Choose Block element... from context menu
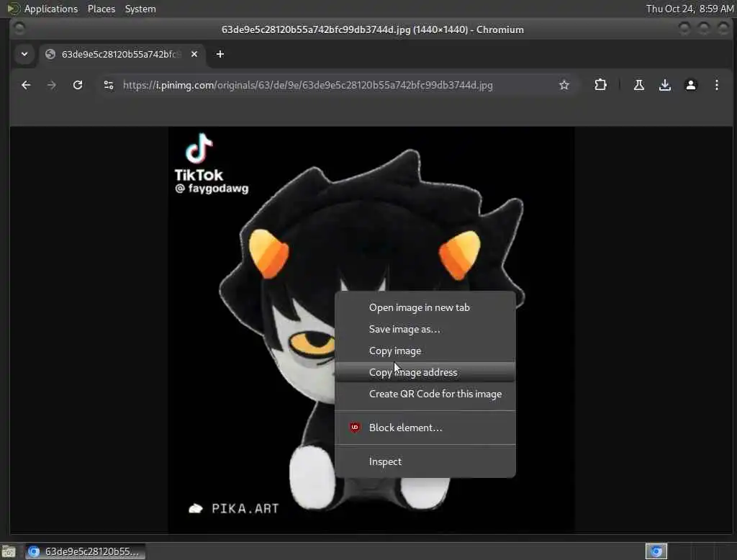 [425, 428]
